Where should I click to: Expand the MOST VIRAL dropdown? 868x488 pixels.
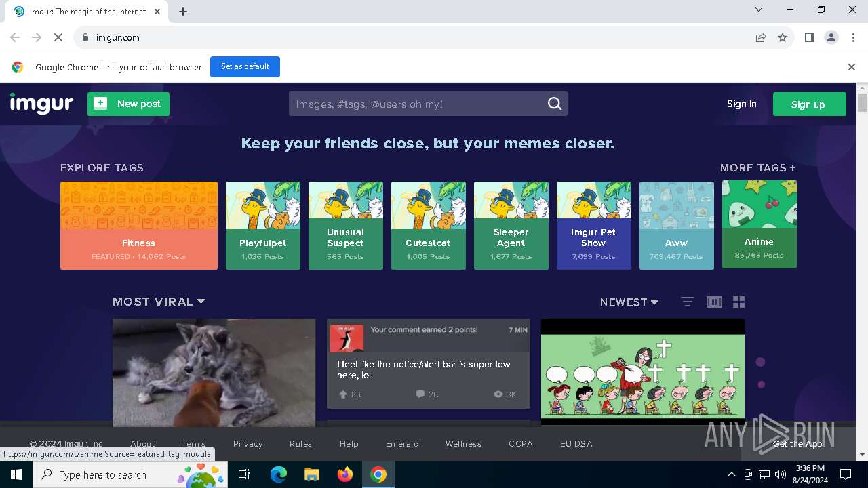click(x=159, y=302)
